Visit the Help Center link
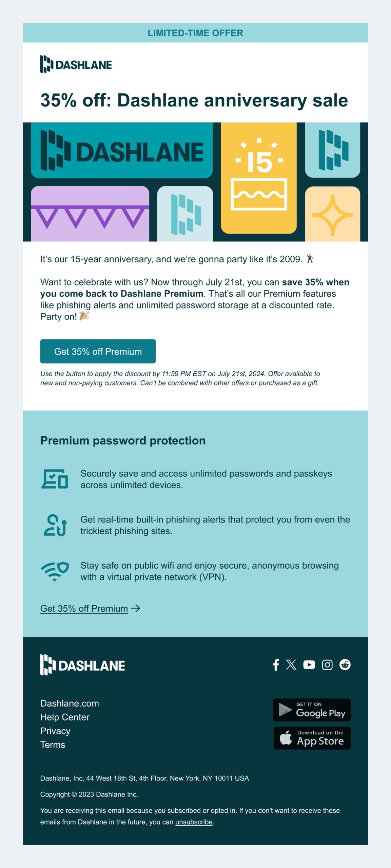The image size is (391, 868). coord(65,717)
